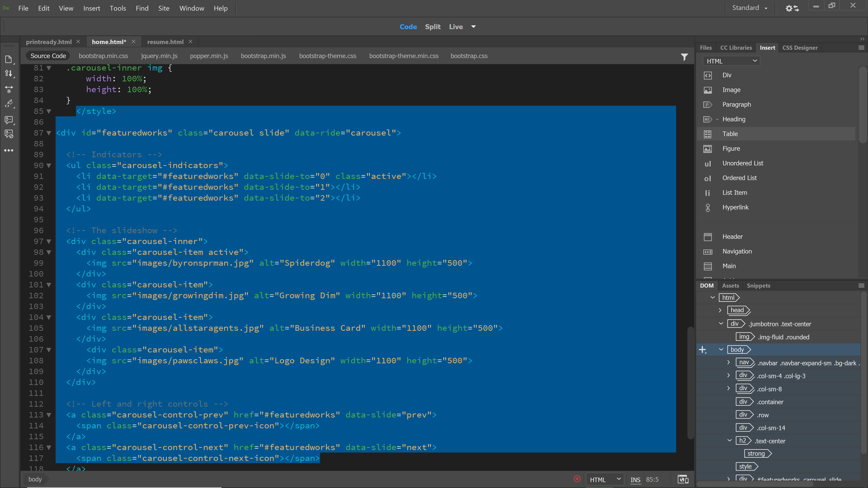Open related file jquery.min.js

coord(159,56)
